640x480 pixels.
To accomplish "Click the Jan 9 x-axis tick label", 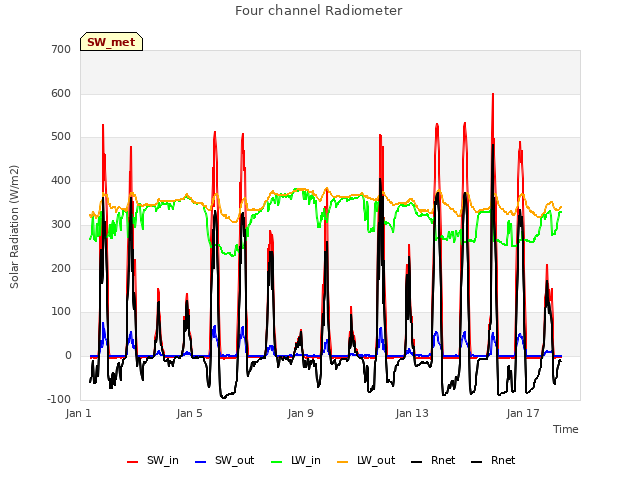I will 300,413.
